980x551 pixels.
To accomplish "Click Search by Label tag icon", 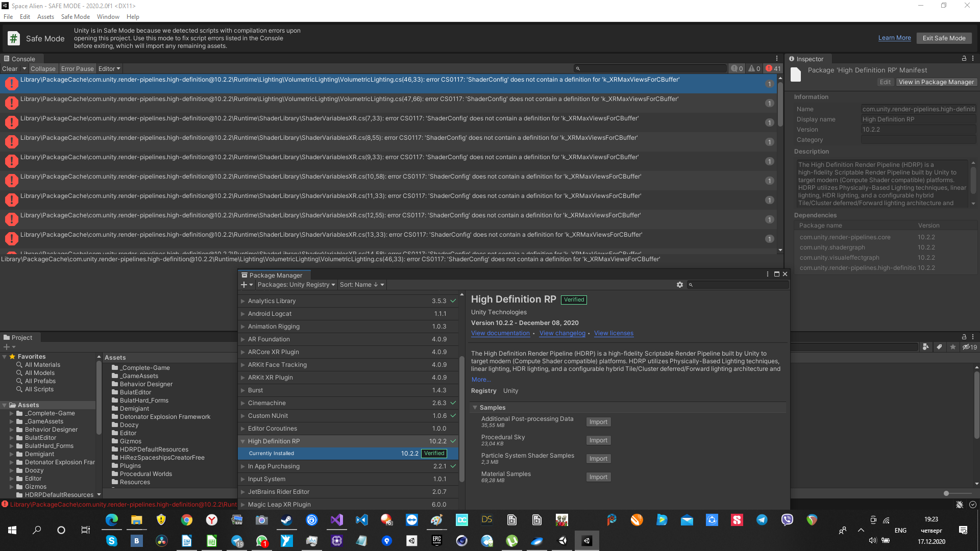I will 939,347.
